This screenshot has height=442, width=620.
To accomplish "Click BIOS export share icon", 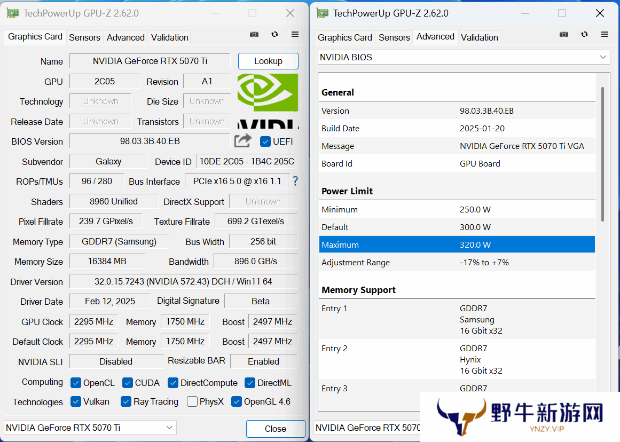I will coord(243,140).
